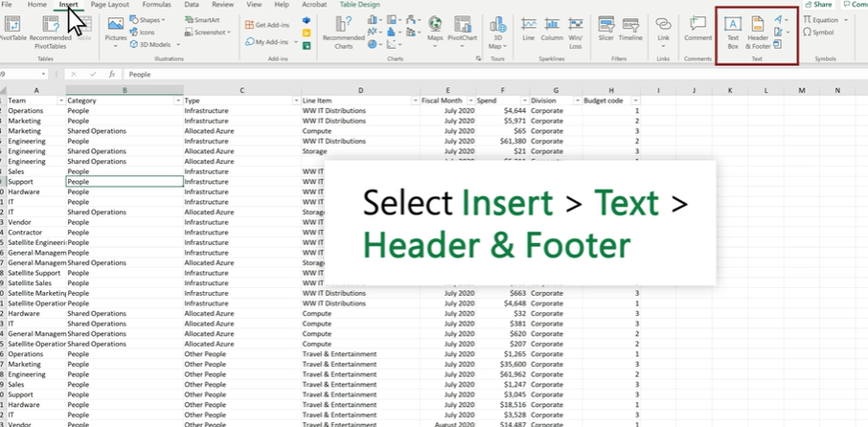Open the Budget code filter dropdown
Image resolution: width=868 pixels, height=427 pixels.
(635, 101)
